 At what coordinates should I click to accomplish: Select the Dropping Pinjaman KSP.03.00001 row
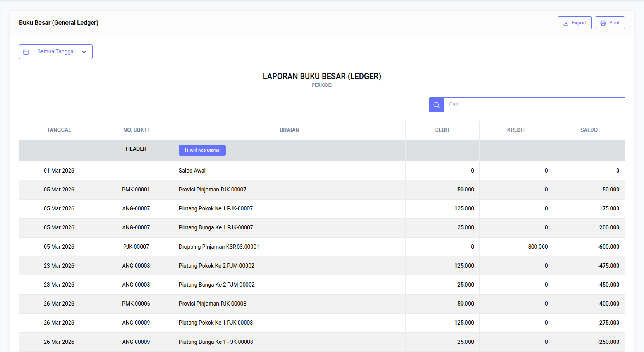coord(219,247)
